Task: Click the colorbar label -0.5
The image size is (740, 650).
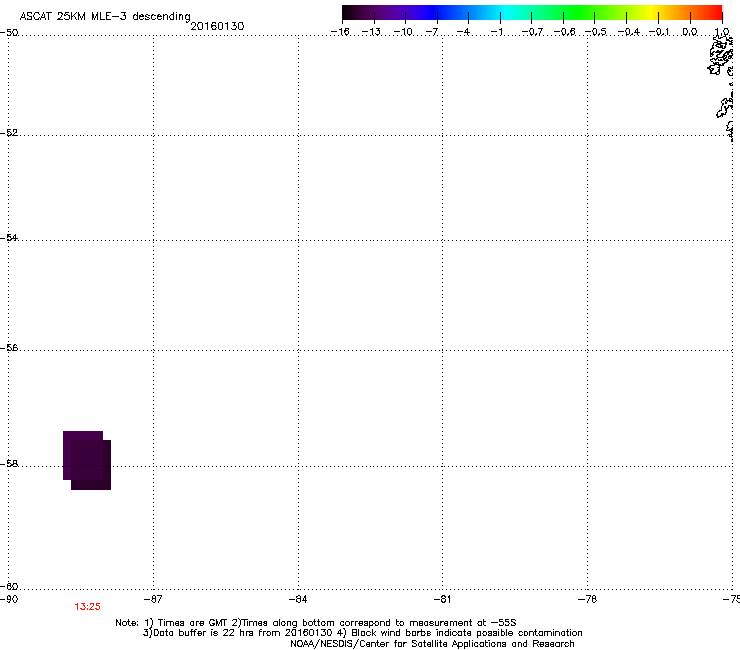Action: (x=596, y=32)
